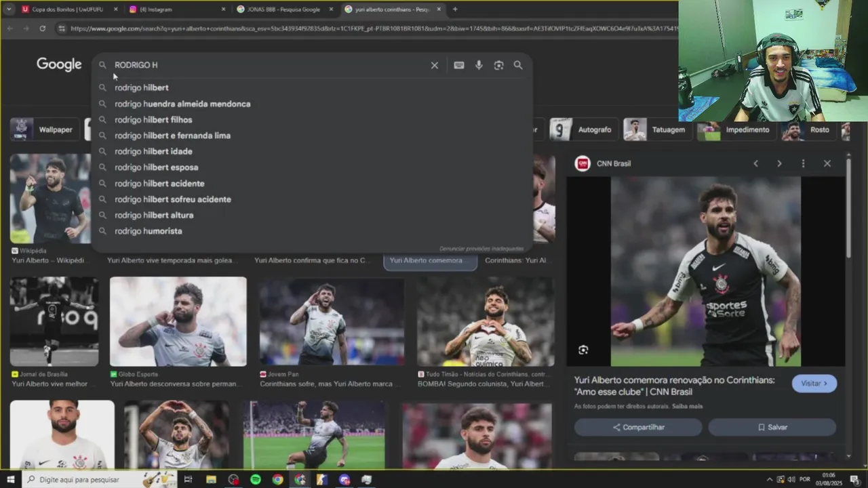Switch to JONAS BBB Pesquisa Google tab

(x=283, y=9)
